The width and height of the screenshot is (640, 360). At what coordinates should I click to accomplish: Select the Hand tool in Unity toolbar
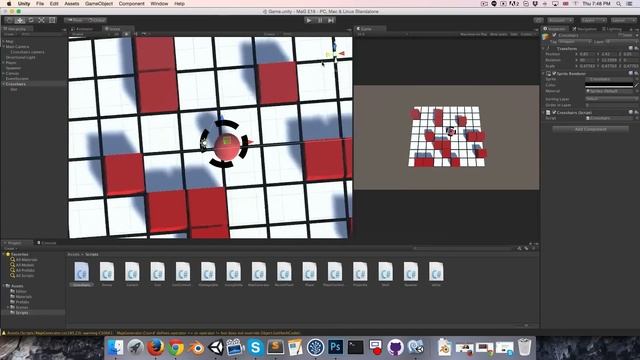9,20
